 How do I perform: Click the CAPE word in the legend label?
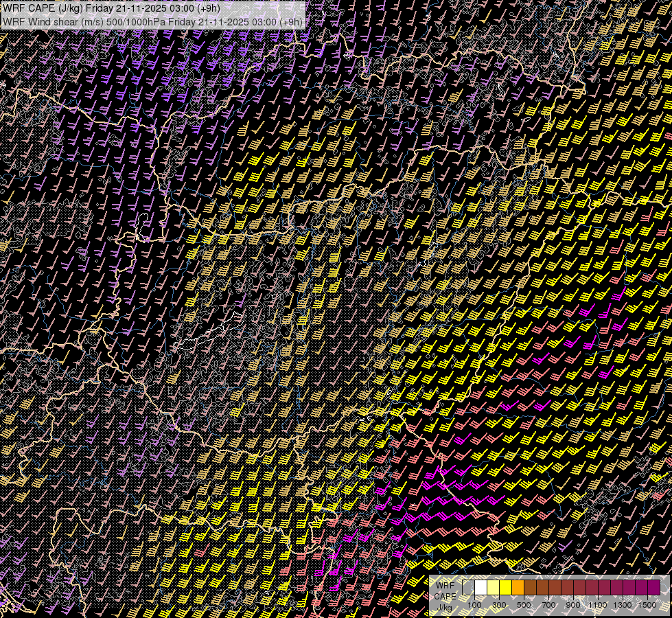tap(445, 596)
